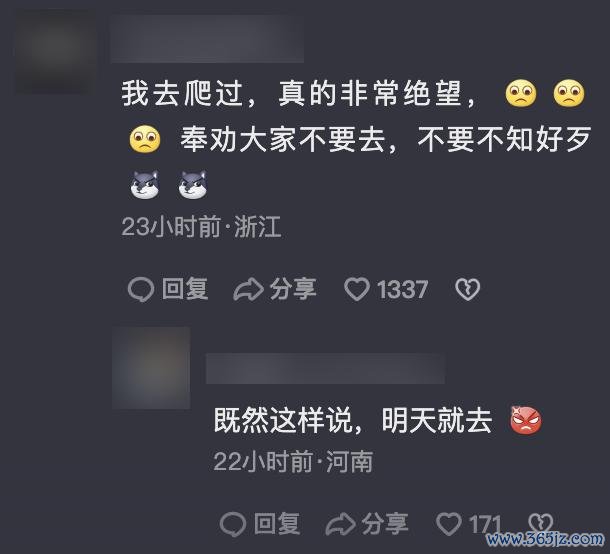The width and height of the screenshot is (610, 554).
Task: Toggle the heart beside 171 likes
Action: [449, 524]
